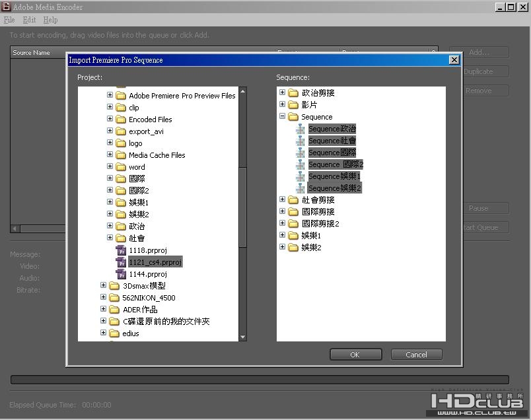Click the clip folder icon
This screenshot has width=531, height=420.
pos(121,108)
